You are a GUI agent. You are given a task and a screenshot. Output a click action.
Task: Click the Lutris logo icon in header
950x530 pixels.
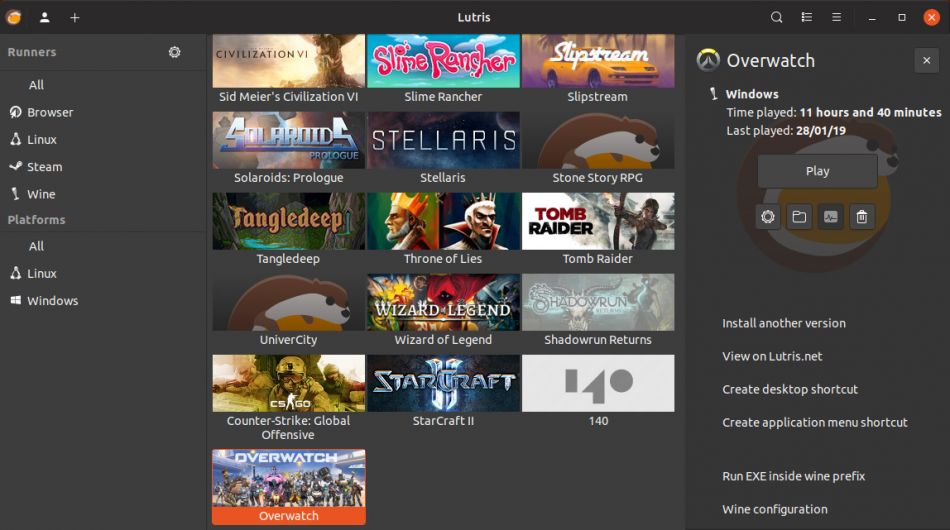click(x=13, y=17)
